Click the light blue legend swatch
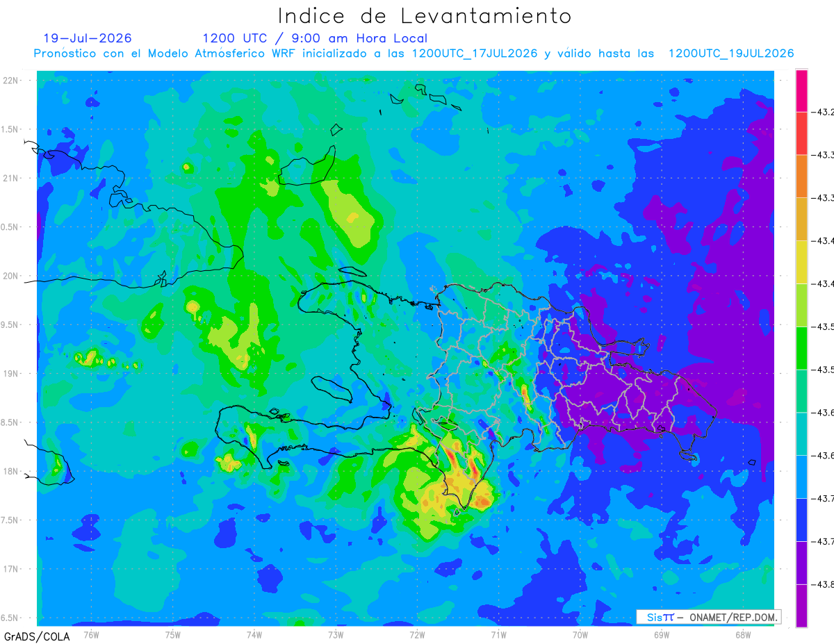 (x=801, y=477)
